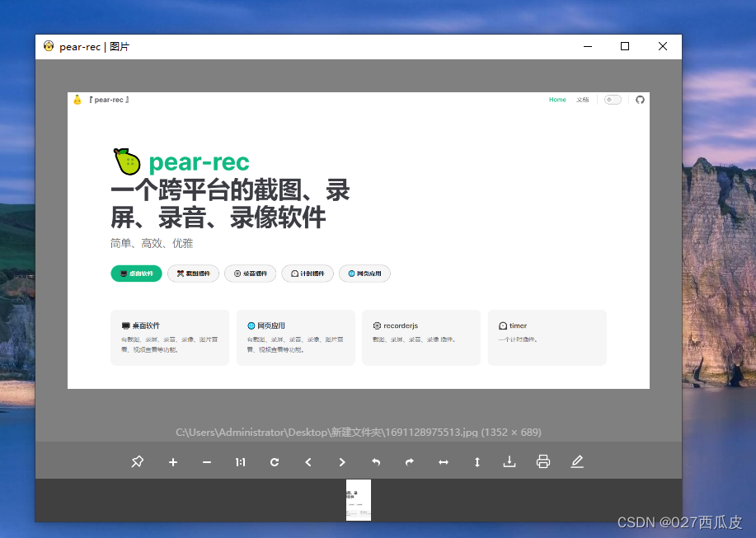View the next image
This screenshot has width=756, height=538.
click(x=342, y=461)
